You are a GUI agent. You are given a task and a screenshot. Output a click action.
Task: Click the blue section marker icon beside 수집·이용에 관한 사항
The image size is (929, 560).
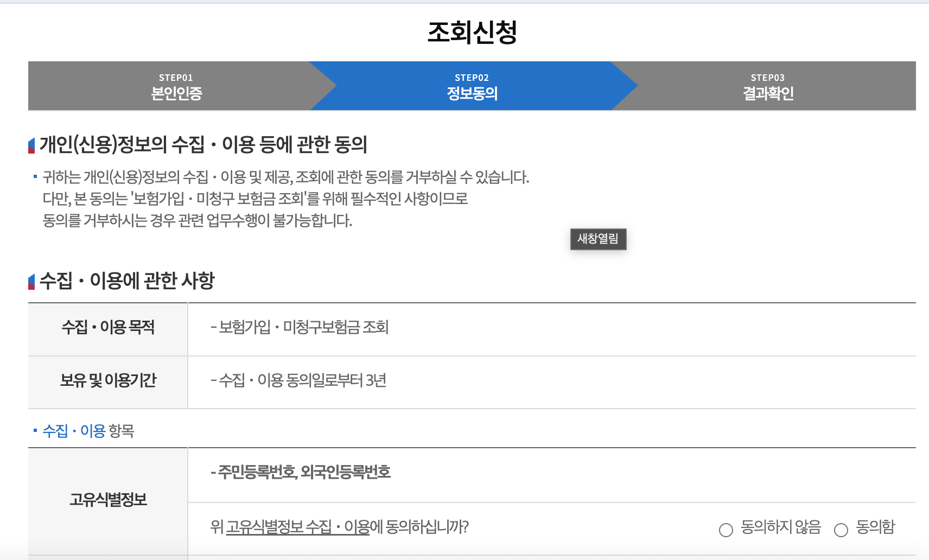pyautogui.click(x=31, y=281)
